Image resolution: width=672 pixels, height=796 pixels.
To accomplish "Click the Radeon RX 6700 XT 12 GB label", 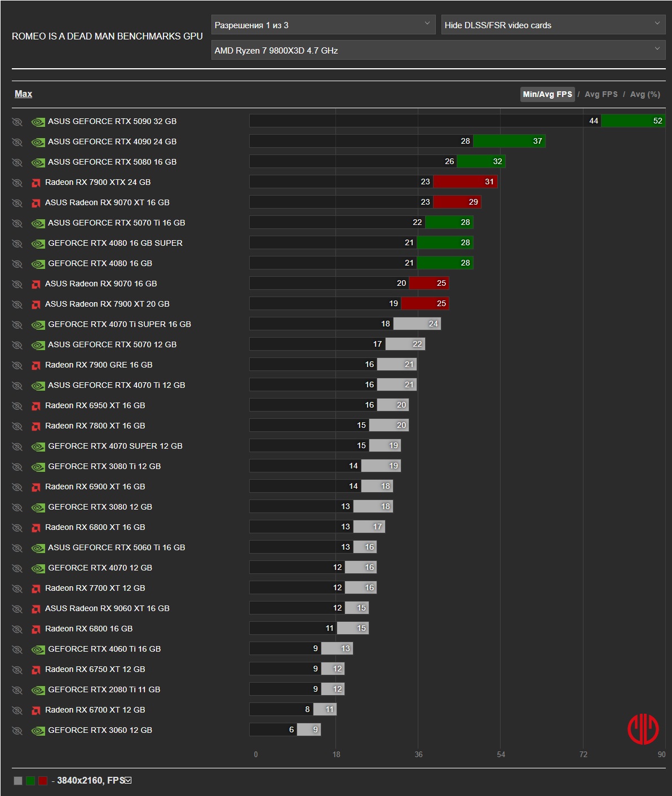I will click(x=95, y=710).
